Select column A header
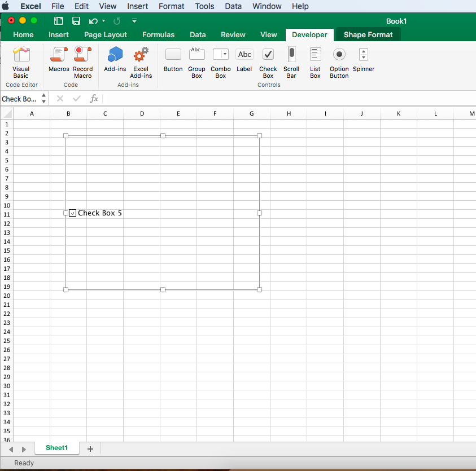Viewport: 476px width, 471px height. pos(32,114)
